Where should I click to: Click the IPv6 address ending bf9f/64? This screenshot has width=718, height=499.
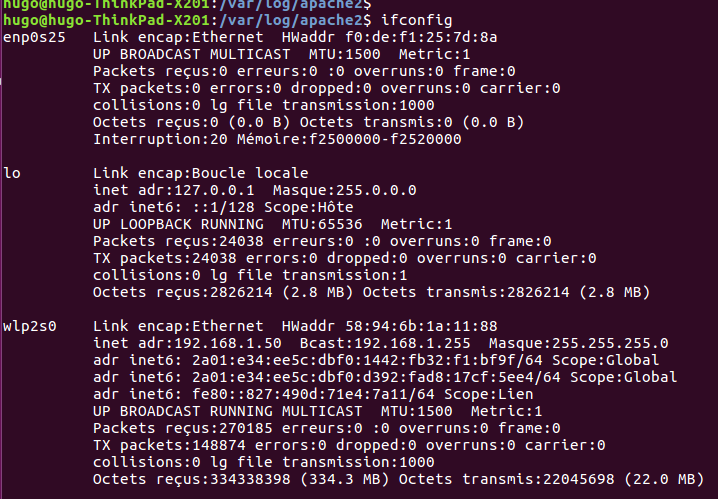[367, 360]
